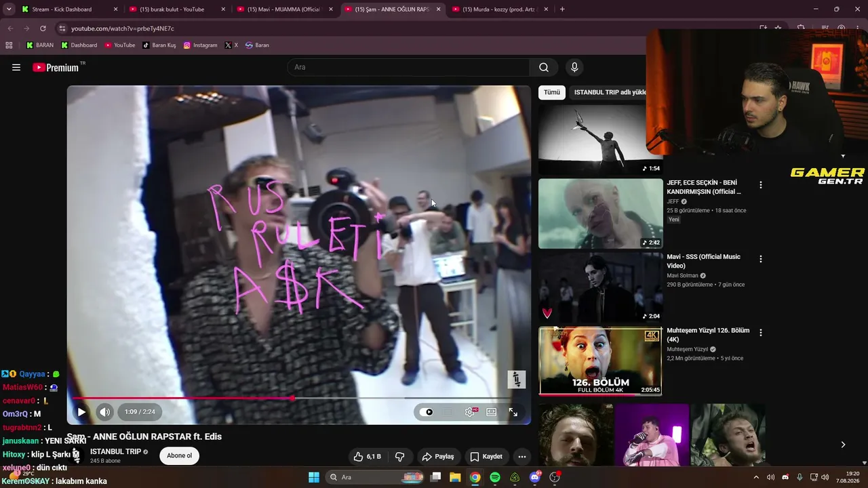Reload the page with the refresh icon

(43, 28)
